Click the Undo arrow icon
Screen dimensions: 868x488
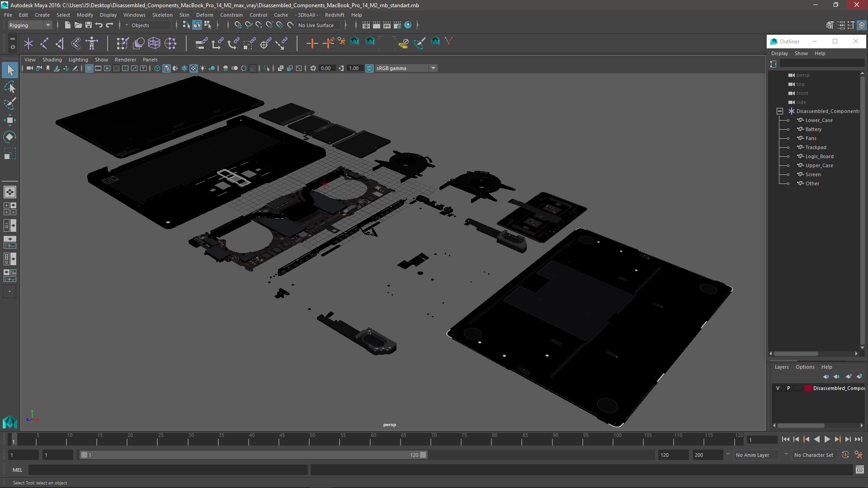(x=99, y=25)
